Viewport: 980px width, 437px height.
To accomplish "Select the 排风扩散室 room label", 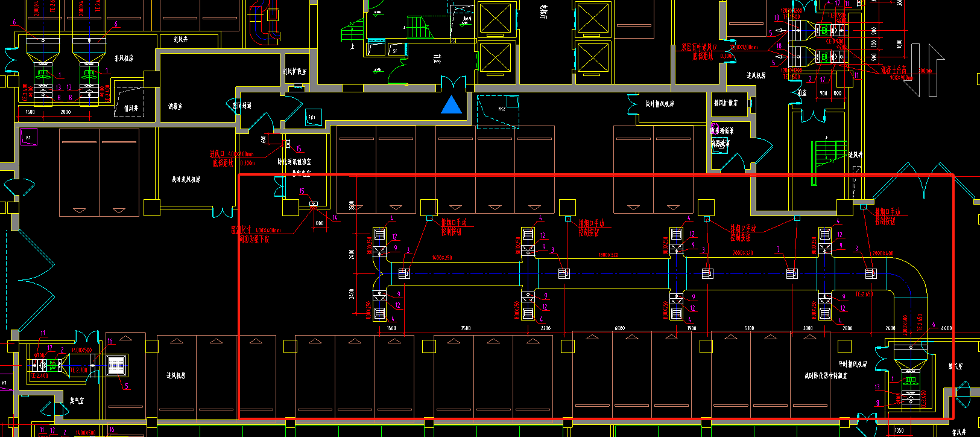I will 726,103.
